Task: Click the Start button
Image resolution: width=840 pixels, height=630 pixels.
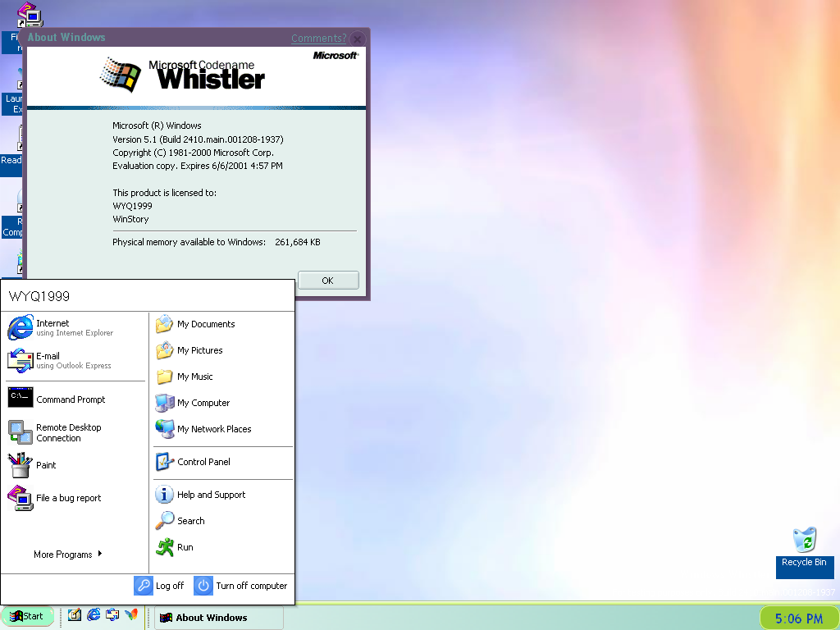Action: 27,616
